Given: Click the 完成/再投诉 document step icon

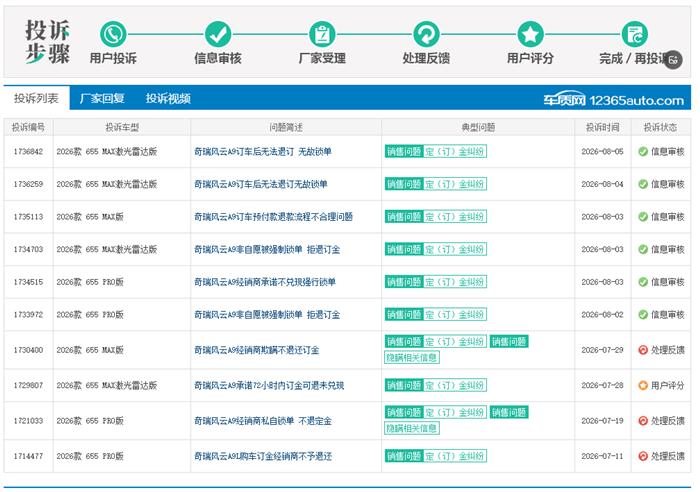Looking at the screenshot, I should point(635,34).
